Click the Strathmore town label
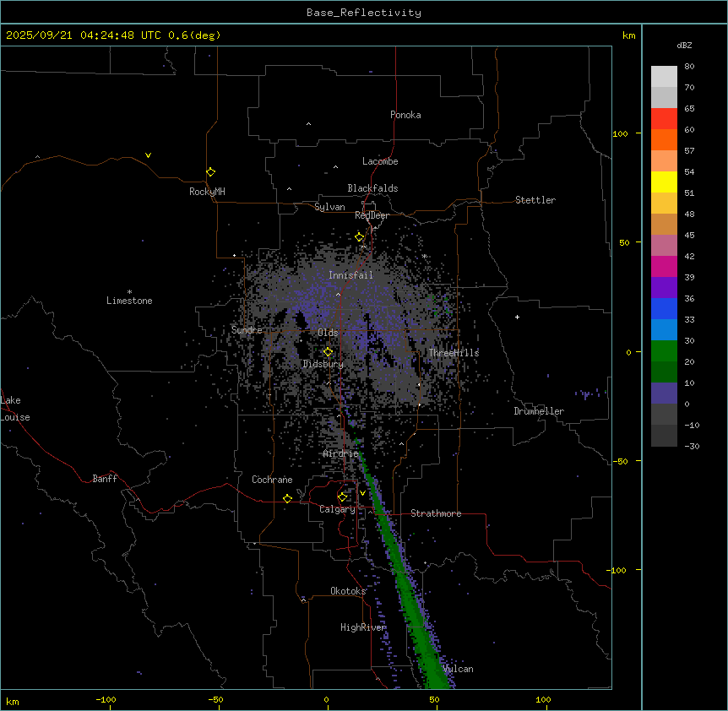The height and width of the screenshot is (711, 728). coord(436,513)
